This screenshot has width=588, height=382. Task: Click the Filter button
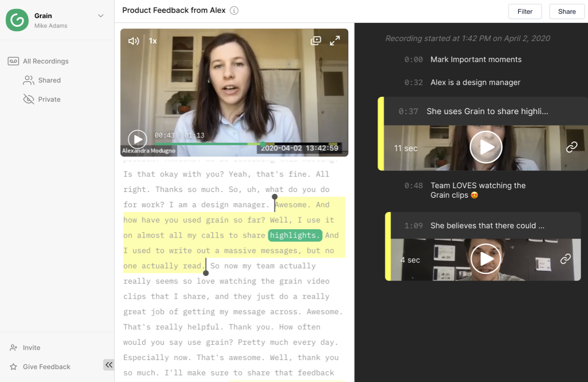[525, 12]
